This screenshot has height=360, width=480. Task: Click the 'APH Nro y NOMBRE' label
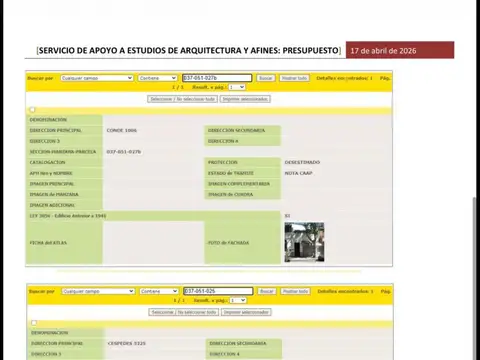pyautogui.click(x=51, y=173)
